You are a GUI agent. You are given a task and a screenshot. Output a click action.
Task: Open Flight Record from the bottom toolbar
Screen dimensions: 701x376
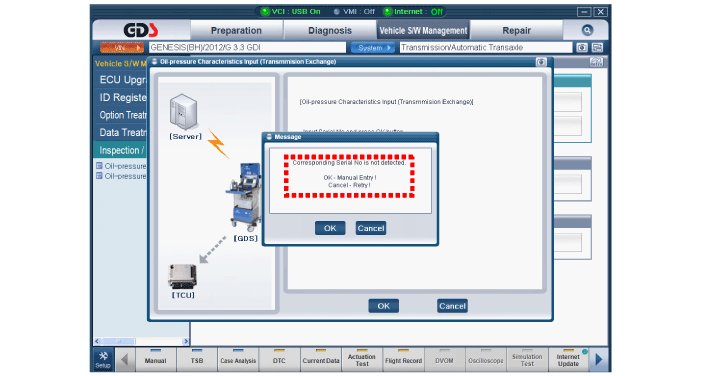(403, 359)
